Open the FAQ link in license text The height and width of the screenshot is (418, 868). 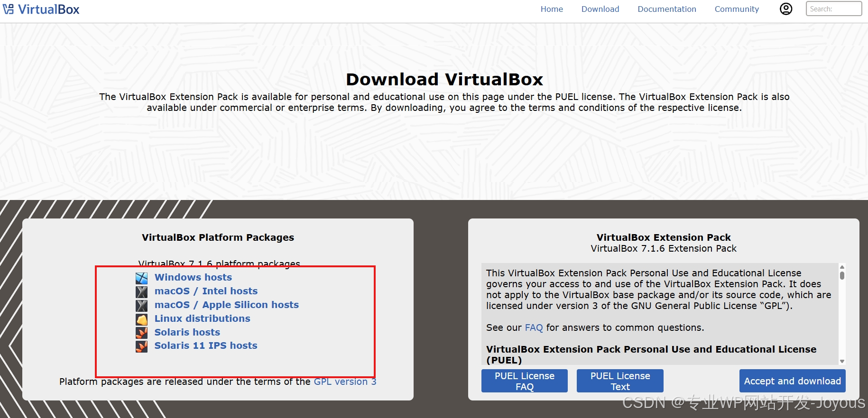(534, 327)
